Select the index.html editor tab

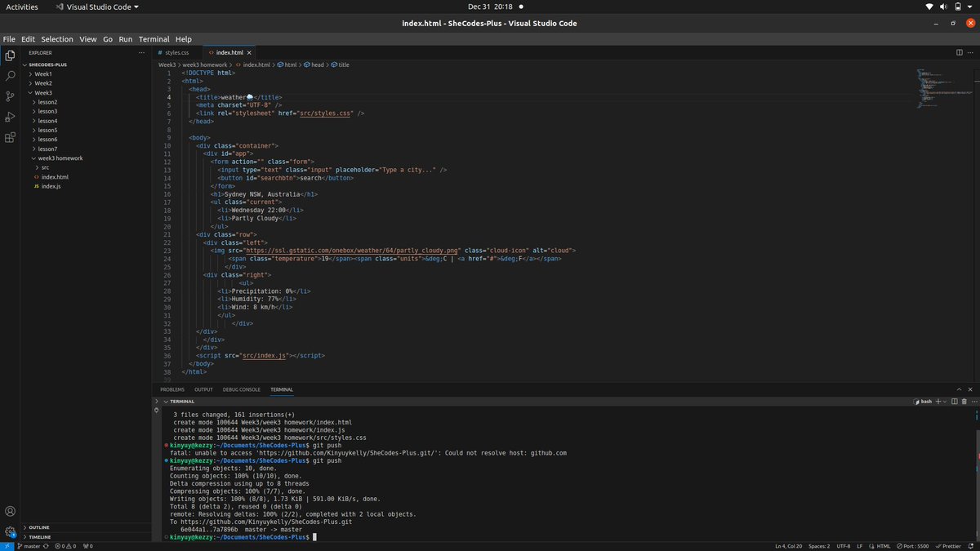tap(229, 52)
